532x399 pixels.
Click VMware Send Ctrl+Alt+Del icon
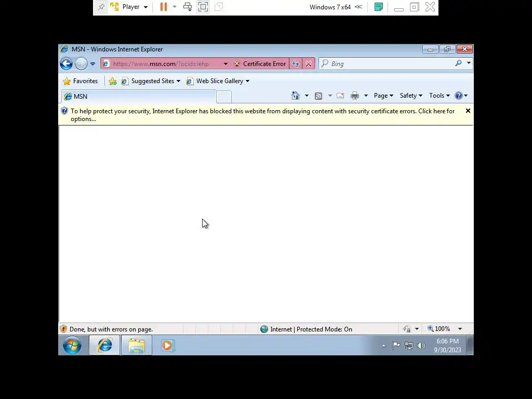click(x=187, y=7)
